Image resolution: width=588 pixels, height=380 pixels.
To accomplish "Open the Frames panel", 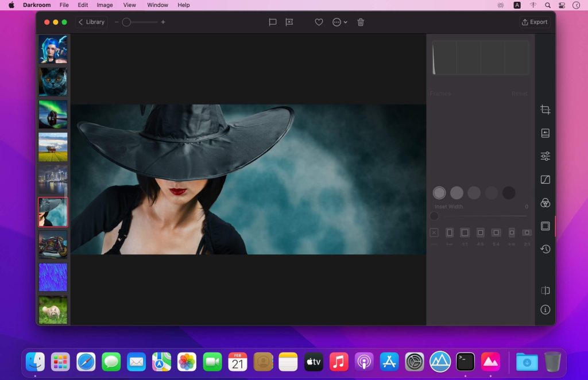I will 545,226.
